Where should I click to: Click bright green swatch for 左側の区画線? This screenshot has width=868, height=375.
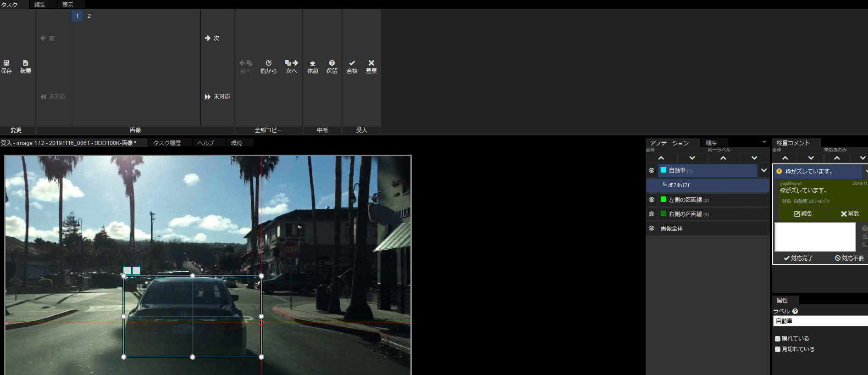pyautogui.click(x=663, y=199)
